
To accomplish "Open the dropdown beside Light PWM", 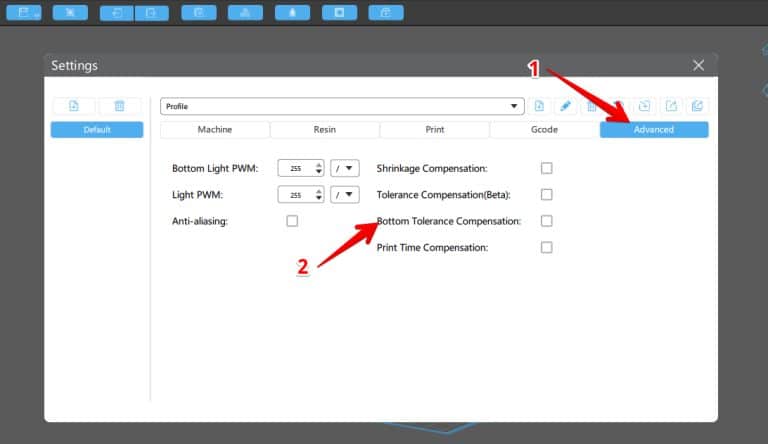I will [345, 195].
